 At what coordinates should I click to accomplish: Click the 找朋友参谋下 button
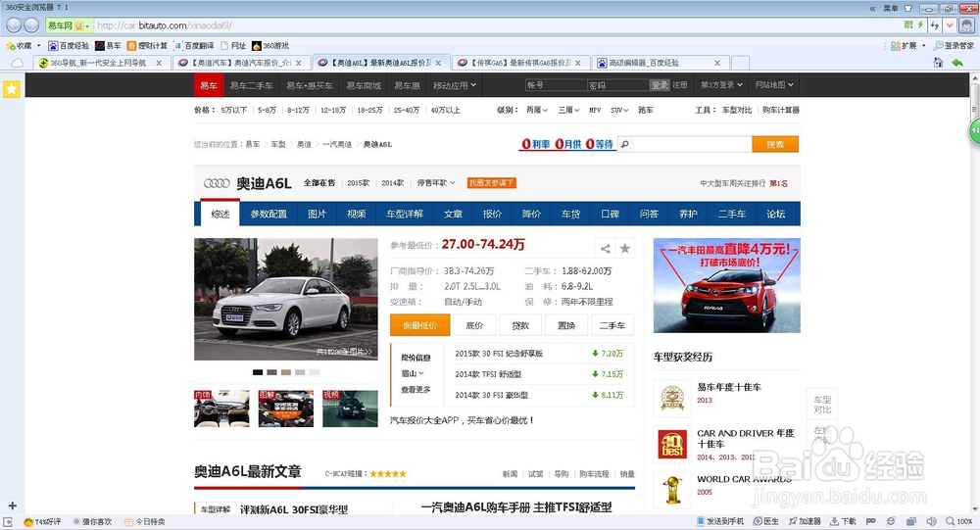(x=491, y=183)
